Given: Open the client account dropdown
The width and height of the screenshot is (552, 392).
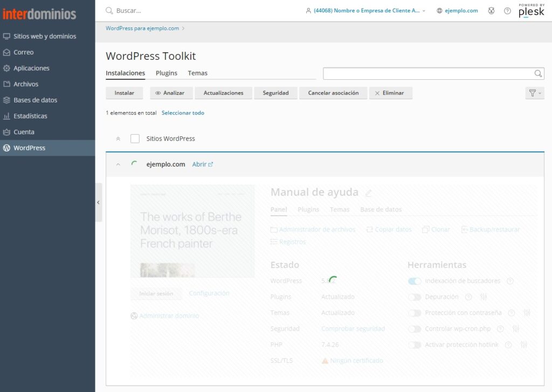Looking at the screenshot, I should (x=366, y=11).
